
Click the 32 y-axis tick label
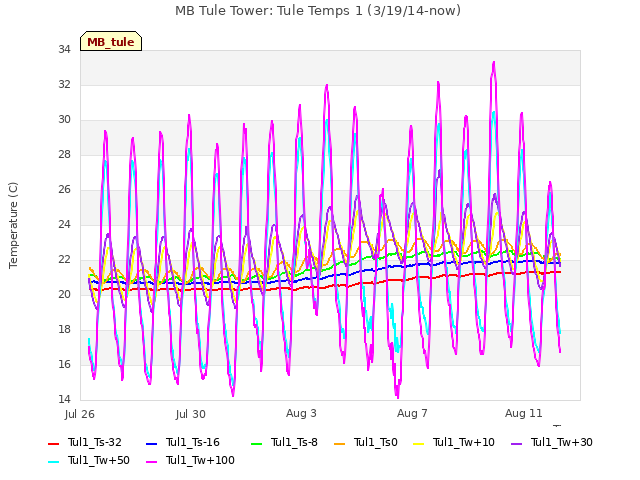64,84
